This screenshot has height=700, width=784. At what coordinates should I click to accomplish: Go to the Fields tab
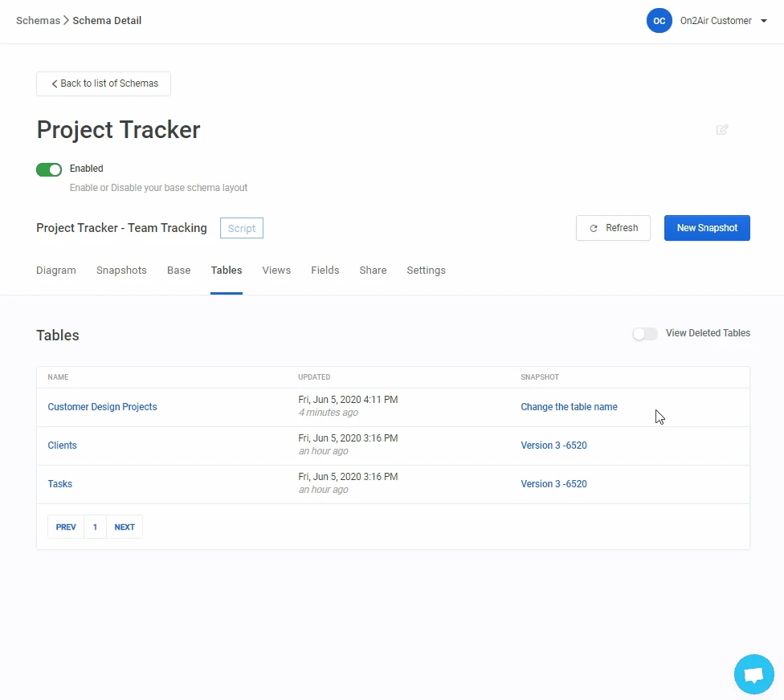[325, 271]
